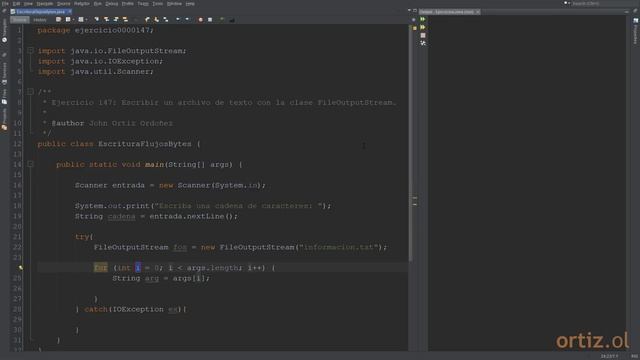Viewport: 640px width, 360px height.
Task: Click '@author John Ortiz Ordoñez' comment
Action: tap(112, 123)
